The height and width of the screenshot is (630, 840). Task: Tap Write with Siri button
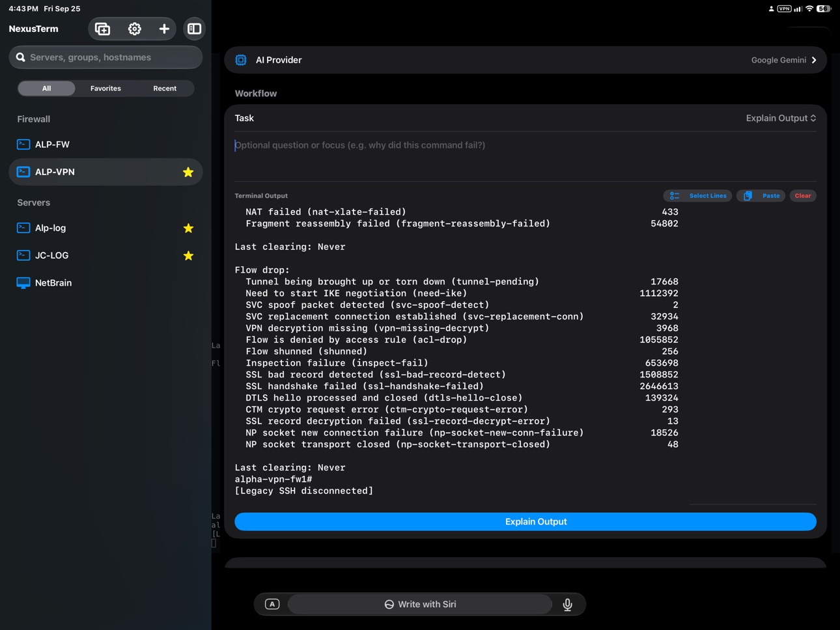(x=420, y=605)
